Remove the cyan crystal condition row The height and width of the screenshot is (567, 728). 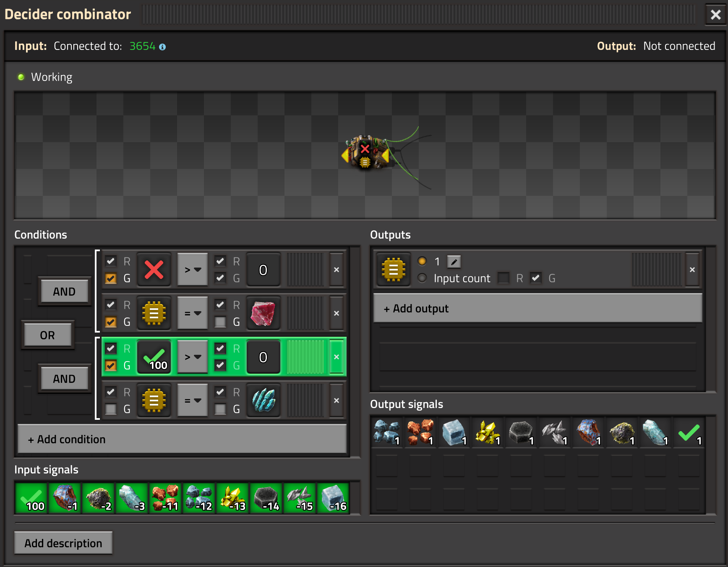pos(337,401)
